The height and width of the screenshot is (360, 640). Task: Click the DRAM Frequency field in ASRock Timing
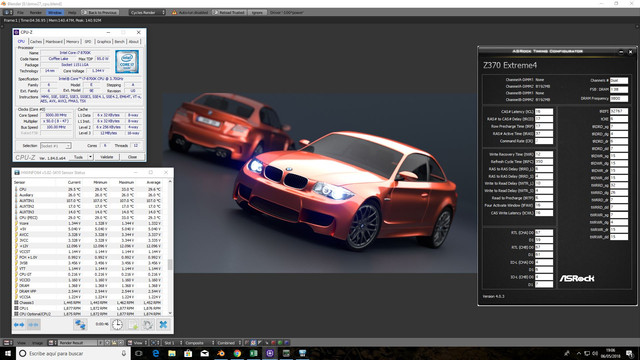(619, 98)
